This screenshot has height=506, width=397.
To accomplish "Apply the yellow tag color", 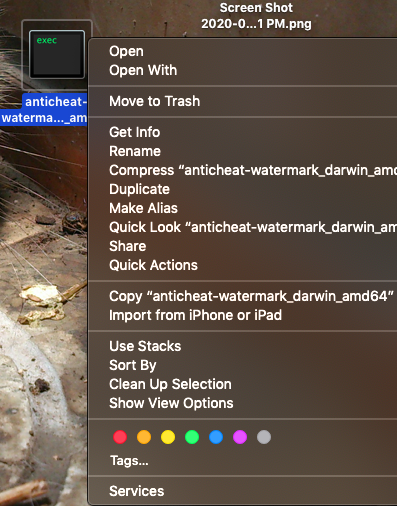I will [168, 437].
